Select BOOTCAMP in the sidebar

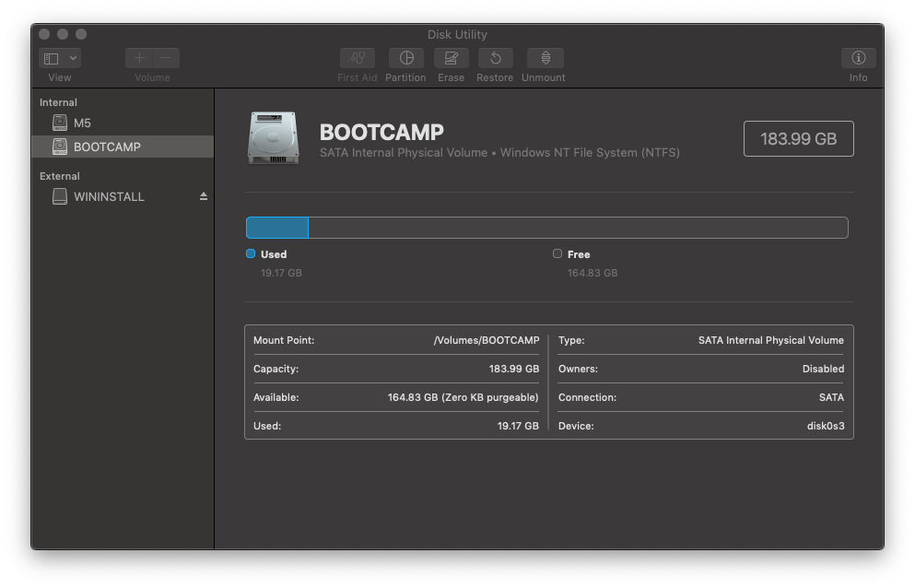(x=107, y=147)
